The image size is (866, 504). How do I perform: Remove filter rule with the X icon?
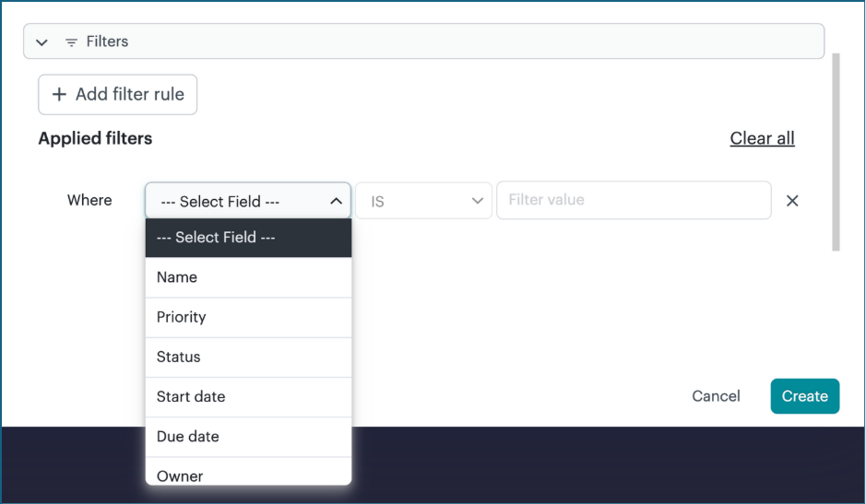click(x=792, y=201)
